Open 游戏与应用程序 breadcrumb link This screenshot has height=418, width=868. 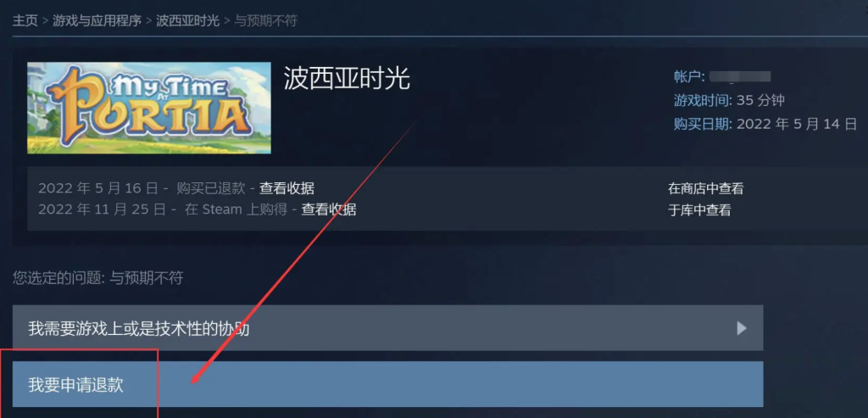(97, 21)
